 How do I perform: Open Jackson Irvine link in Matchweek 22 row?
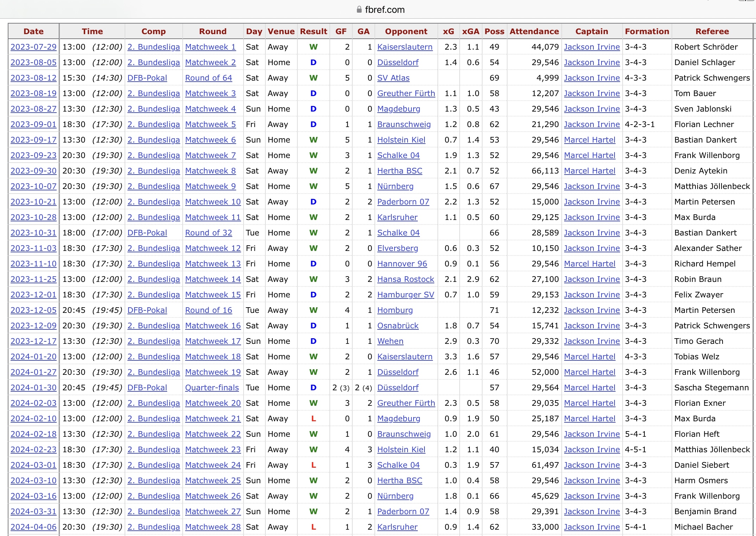pos(592,434)
